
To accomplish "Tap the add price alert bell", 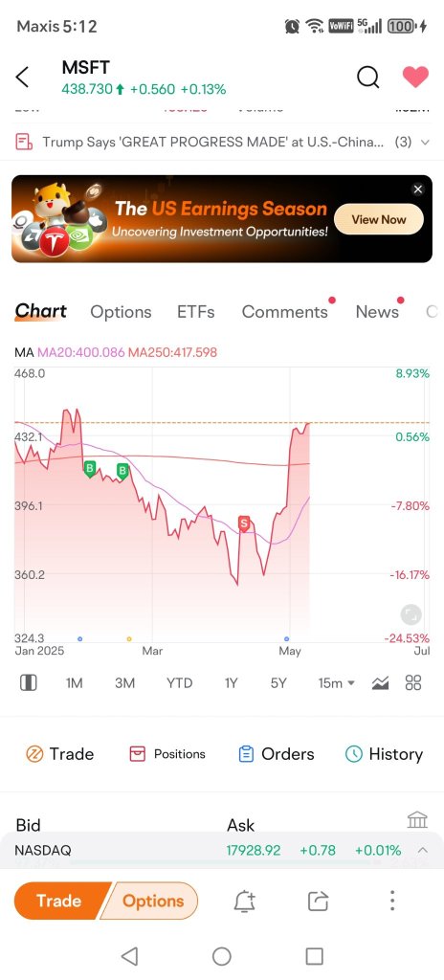I will [x=245, y=902].
